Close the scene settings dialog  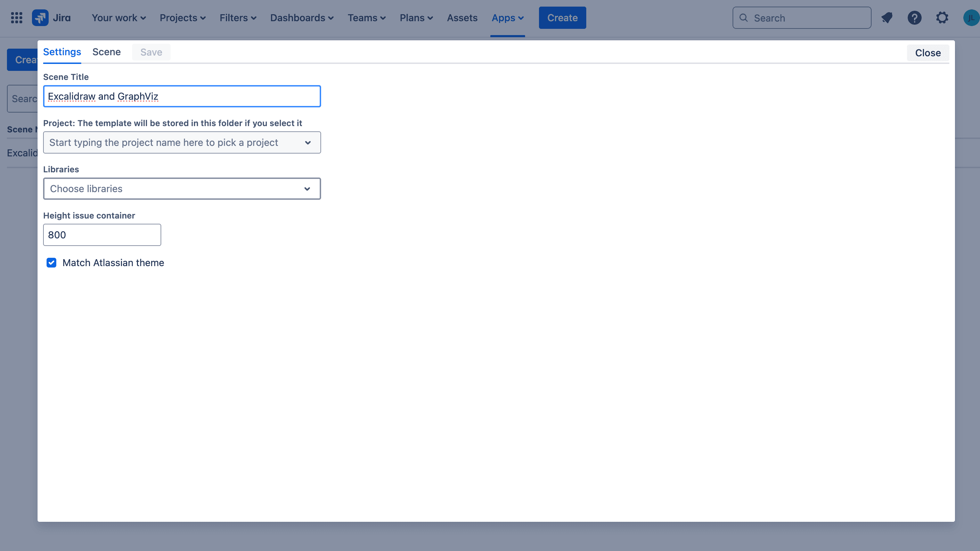coord(928,53)
